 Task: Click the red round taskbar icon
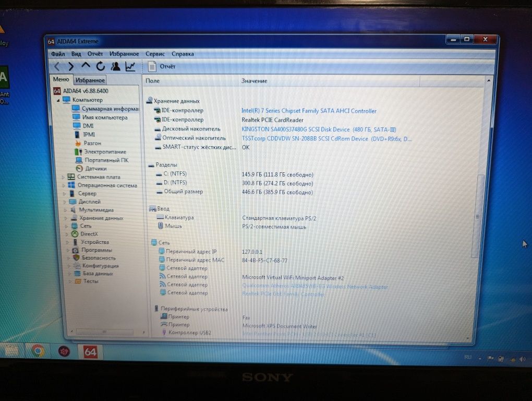pos(64,351)
